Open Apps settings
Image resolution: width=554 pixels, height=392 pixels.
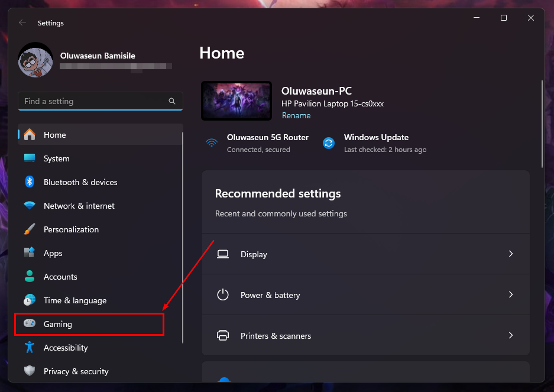101,253
